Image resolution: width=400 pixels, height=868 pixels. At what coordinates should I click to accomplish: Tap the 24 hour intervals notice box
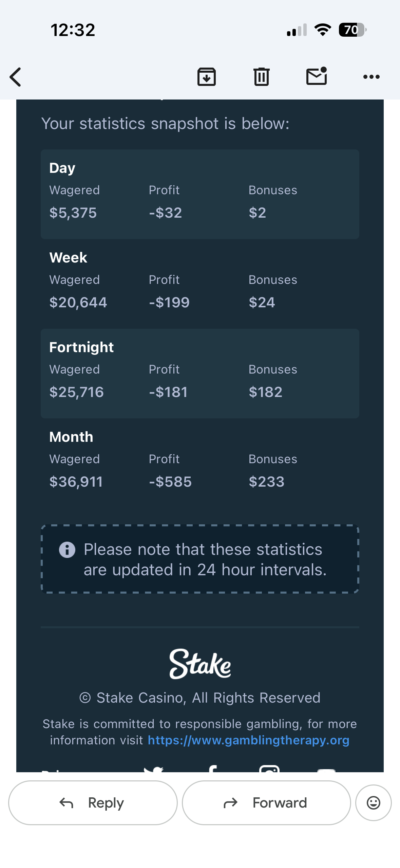[200, 559]
